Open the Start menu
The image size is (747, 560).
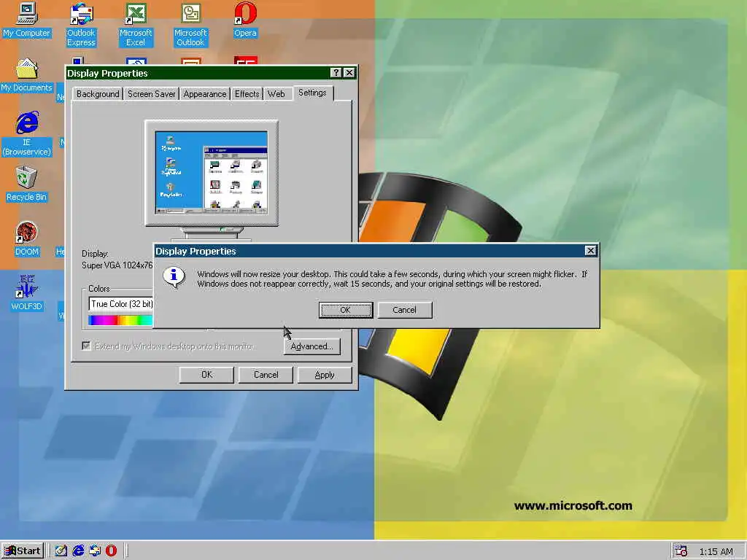point(23,551)
